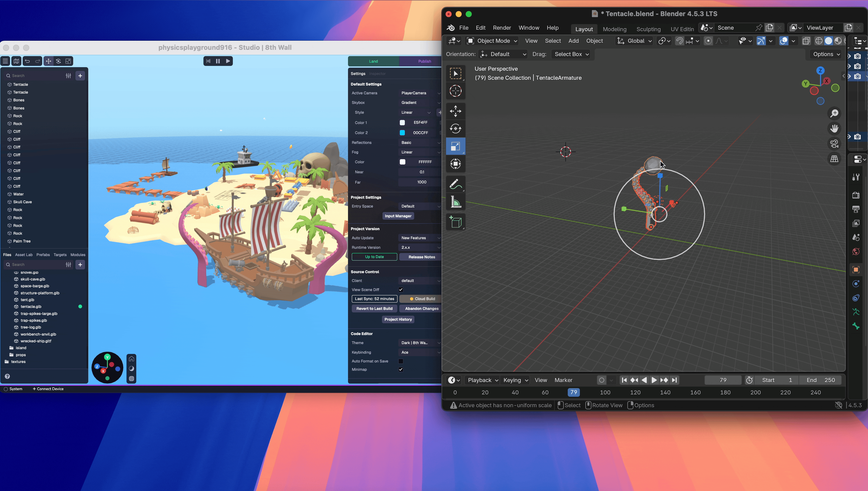The height and width of the screenshot is (491, 868).
Task: Open the Render menu in Blender
Action: point(502,28)
